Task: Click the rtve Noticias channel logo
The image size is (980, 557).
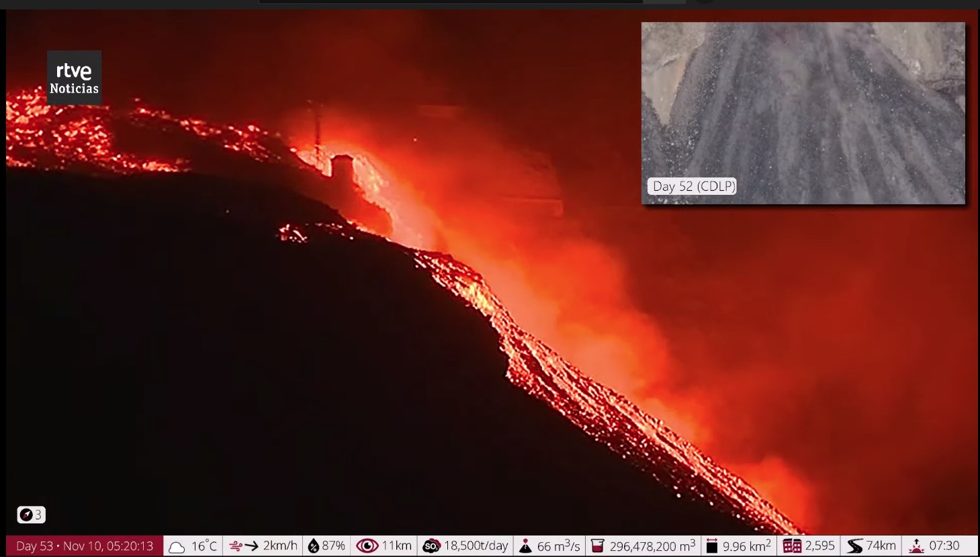Action: 74,78
